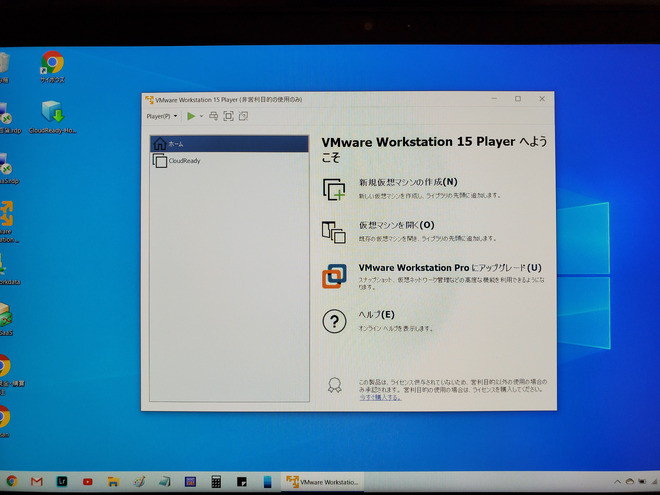Click the cloud icon in system tray
660x495 pixels.
630,481
